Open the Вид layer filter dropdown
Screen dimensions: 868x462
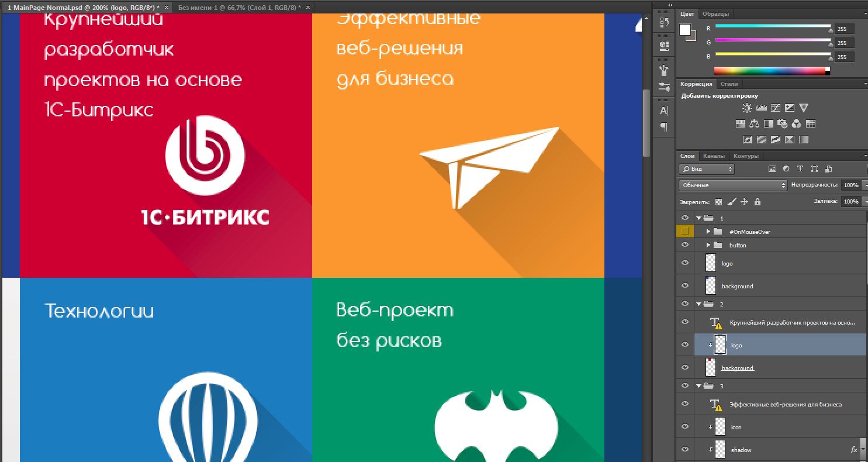tap(706, 169)
